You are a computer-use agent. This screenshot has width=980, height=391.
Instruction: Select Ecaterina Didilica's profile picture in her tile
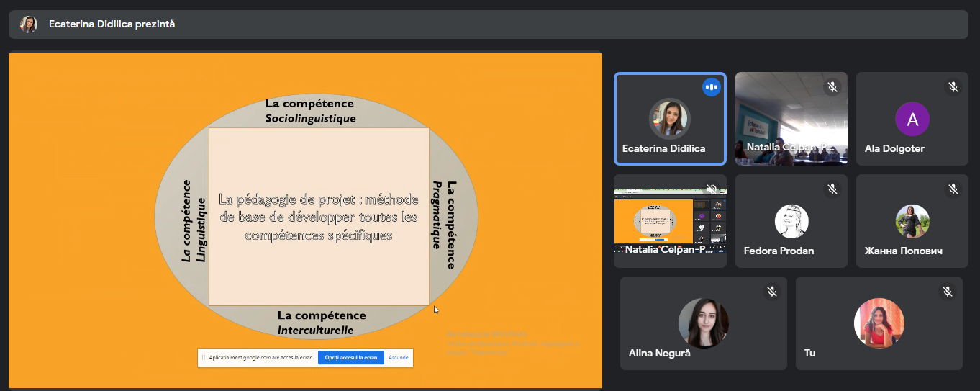point(670,118)
